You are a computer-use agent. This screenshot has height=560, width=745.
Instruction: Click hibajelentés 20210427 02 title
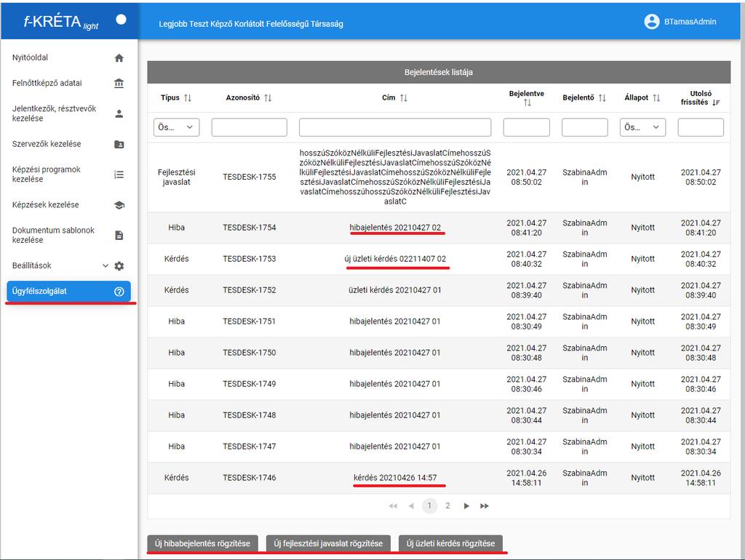pyautogui.click(x=395, y=228)
